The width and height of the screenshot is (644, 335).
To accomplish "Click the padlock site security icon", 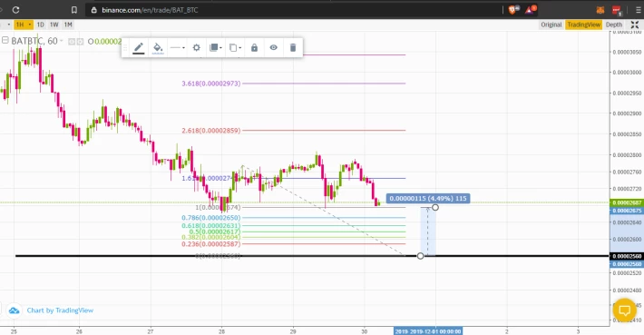I will (94, 10).
